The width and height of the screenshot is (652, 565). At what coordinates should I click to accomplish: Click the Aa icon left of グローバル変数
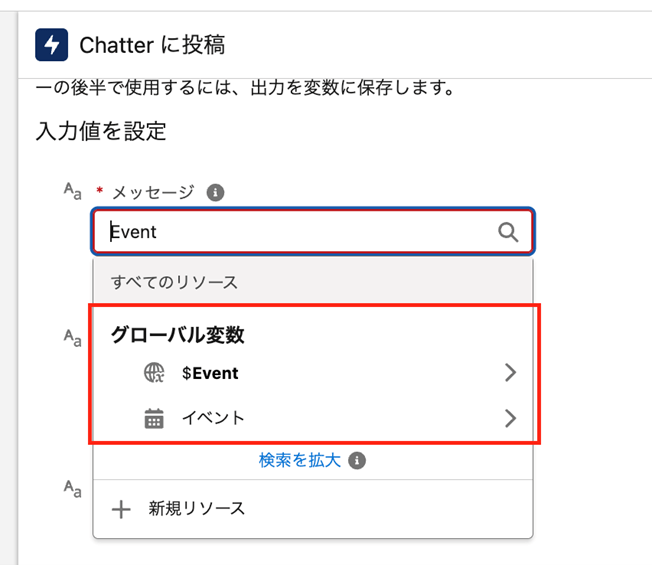(x=72, y=337)
